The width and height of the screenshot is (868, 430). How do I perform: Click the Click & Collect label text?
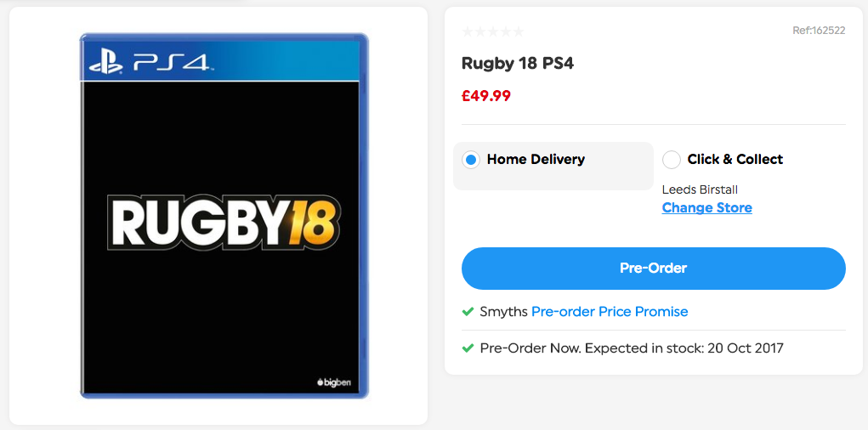pos(735,159)
